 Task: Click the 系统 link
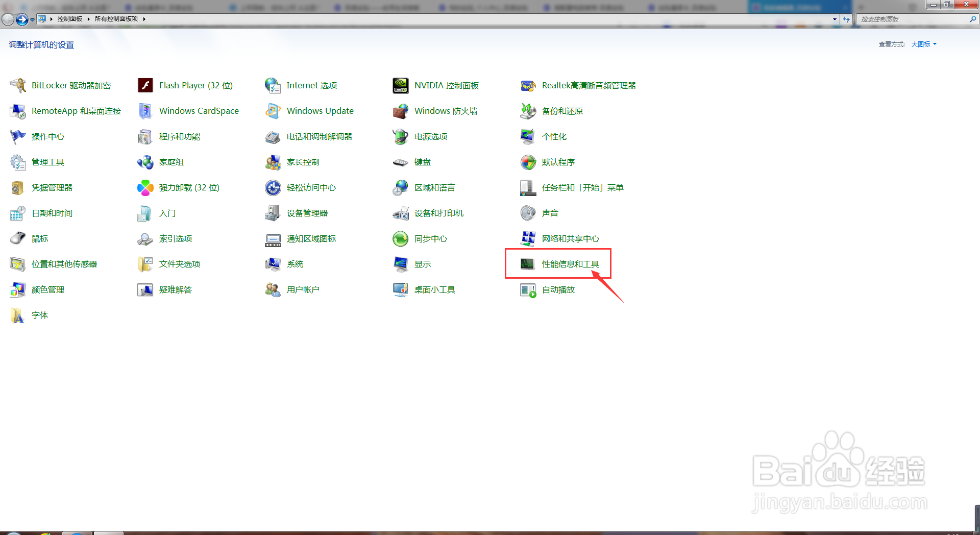coord(295,264)
